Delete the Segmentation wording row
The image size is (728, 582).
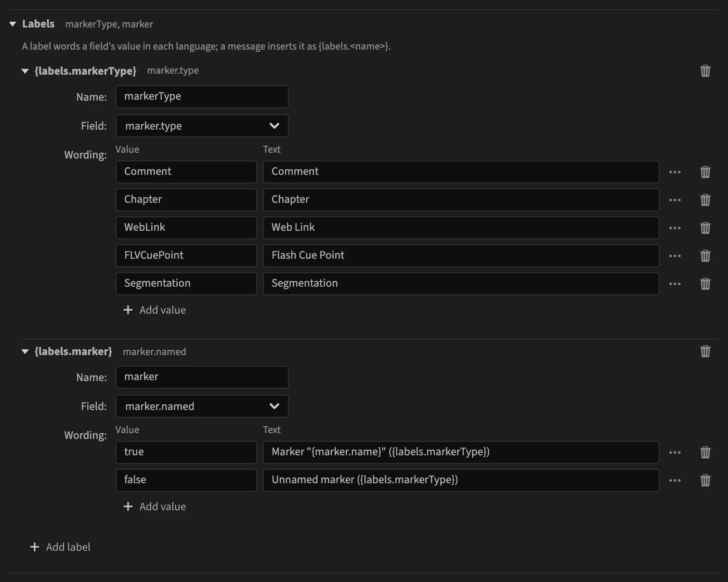(x=705, y=284)
